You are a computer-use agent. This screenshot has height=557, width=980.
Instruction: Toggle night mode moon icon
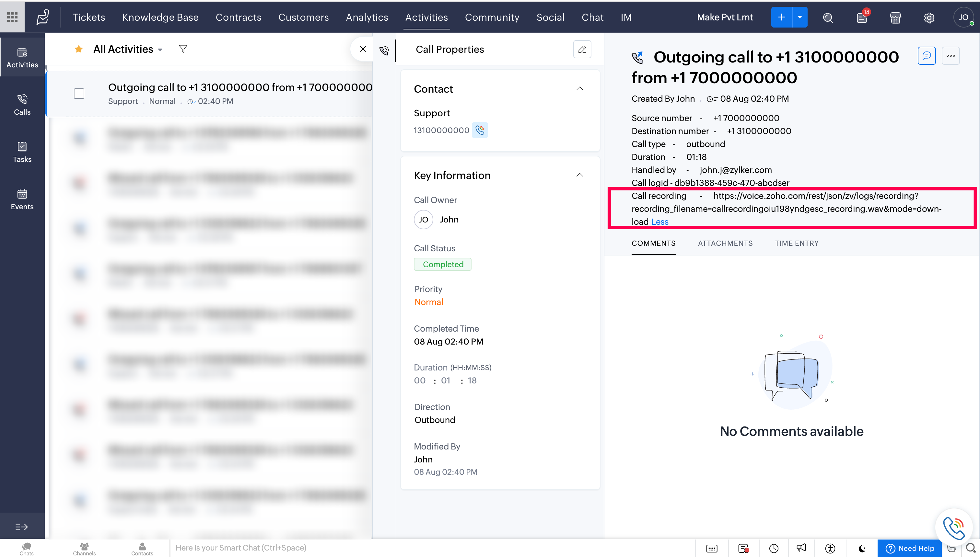[x=862, y=548]
